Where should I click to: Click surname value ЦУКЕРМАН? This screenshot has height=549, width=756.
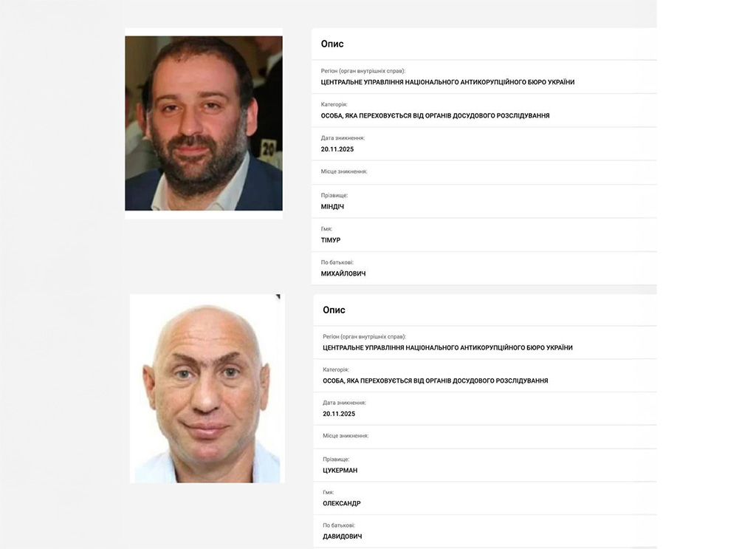[340, 471]
